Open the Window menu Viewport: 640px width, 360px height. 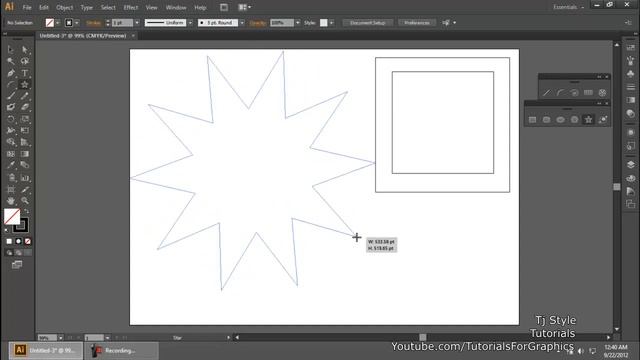[176, 7]
